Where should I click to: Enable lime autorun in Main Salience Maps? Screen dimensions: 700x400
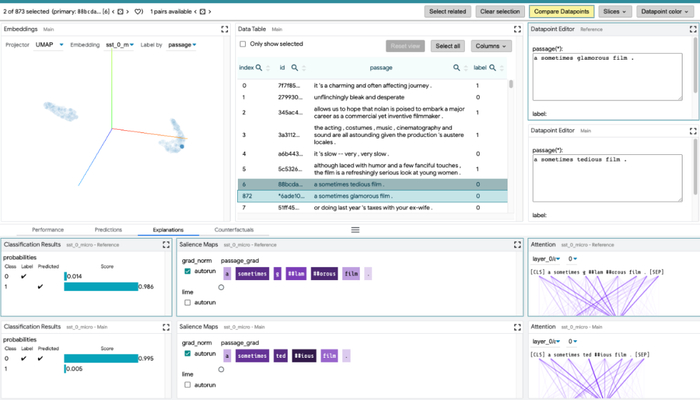[188, 385]
